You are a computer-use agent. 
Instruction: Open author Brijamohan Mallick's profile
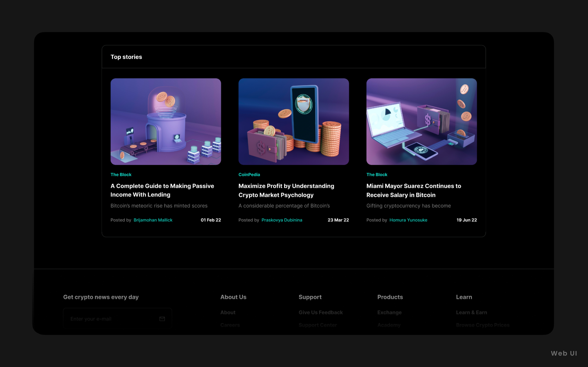[x=153, y=220]
